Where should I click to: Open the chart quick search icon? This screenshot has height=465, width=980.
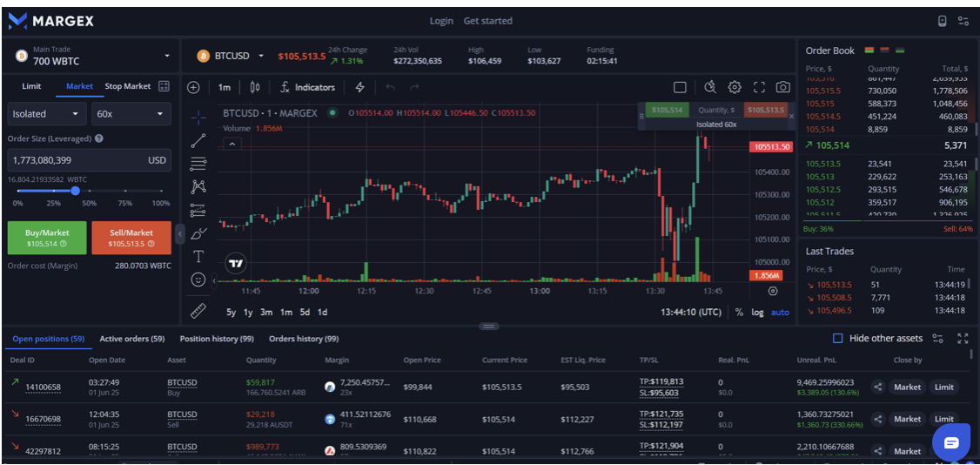[x=710, y=87]
